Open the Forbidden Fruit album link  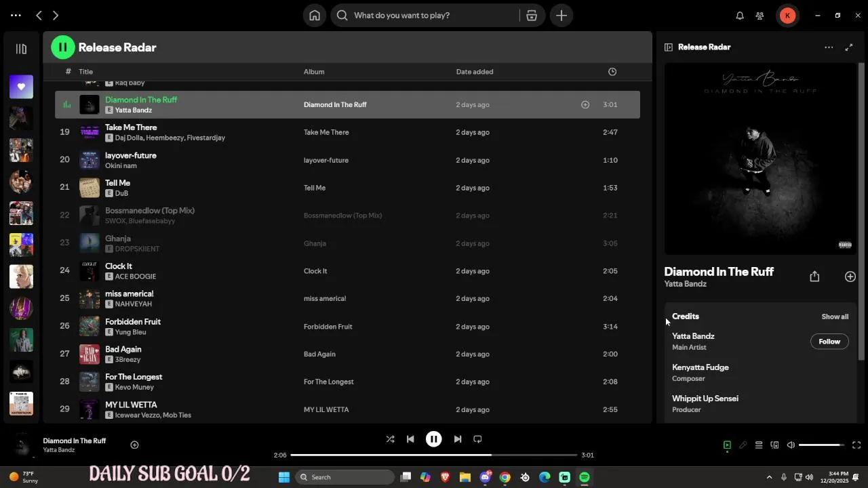pyautogui.click(x=328, y=327)
